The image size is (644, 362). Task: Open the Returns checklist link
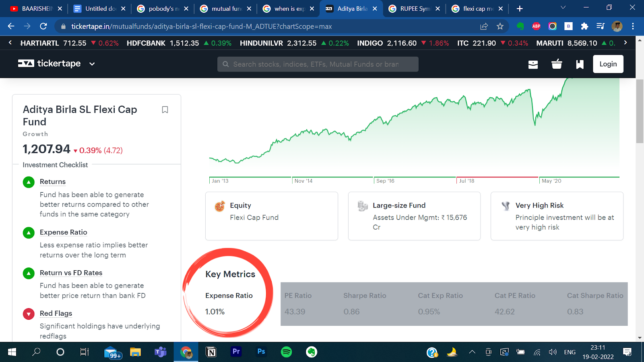click(53, 182)
